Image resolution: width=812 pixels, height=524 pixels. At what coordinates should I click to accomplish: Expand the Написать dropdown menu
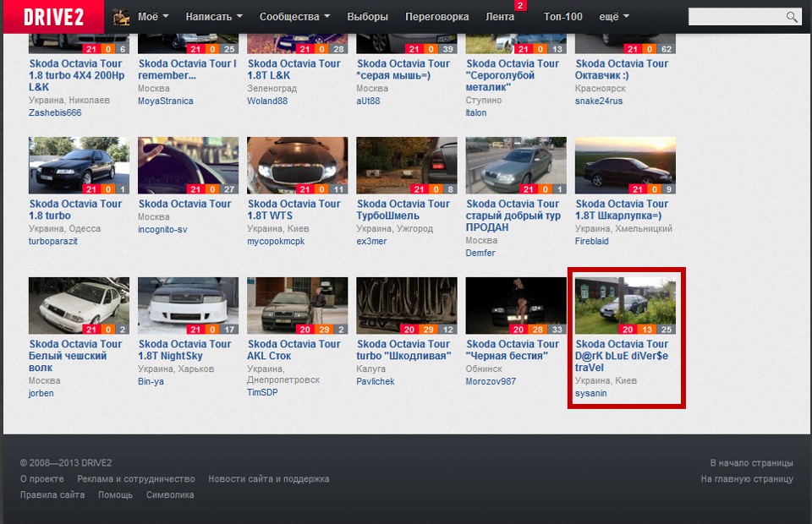click(x=214, y=17)
